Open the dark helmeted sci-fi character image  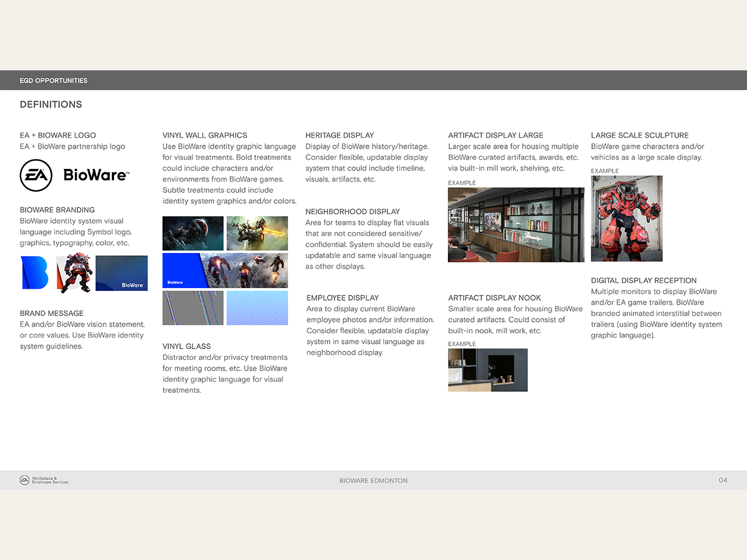(x=193, y=233)
